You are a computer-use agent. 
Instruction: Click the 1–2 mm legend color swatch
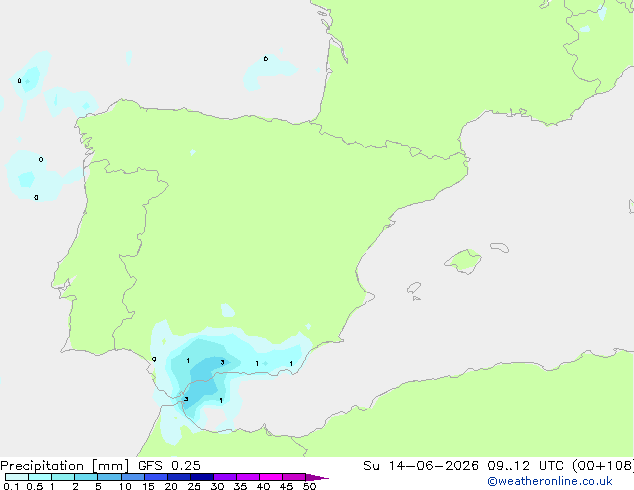[63, 477]
